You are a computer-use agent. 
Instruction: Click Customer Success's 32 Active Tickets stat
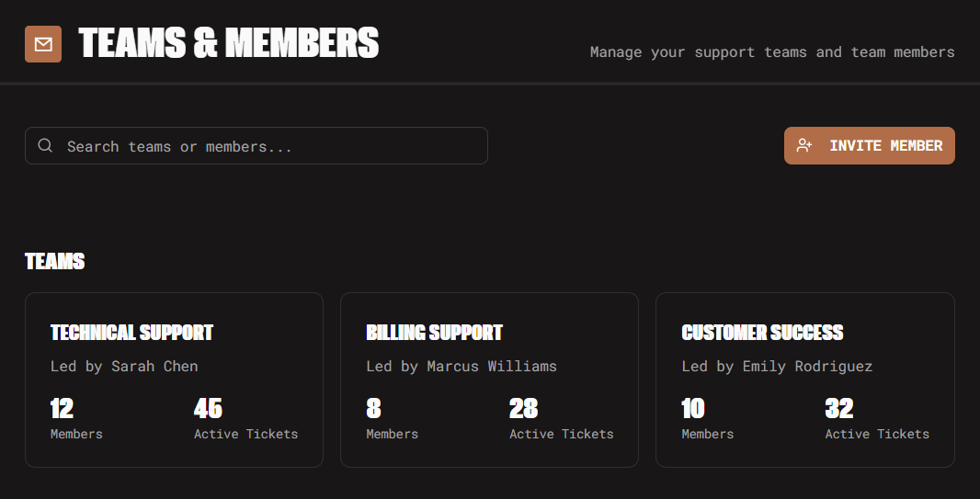click(876, 418)
